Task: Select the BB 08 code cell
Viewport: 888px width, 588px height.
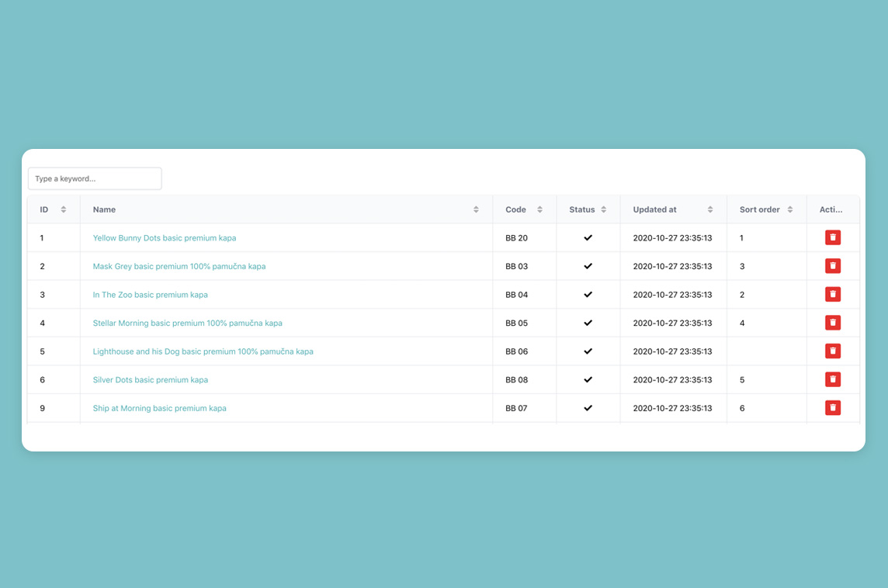Action: [516, 379]
